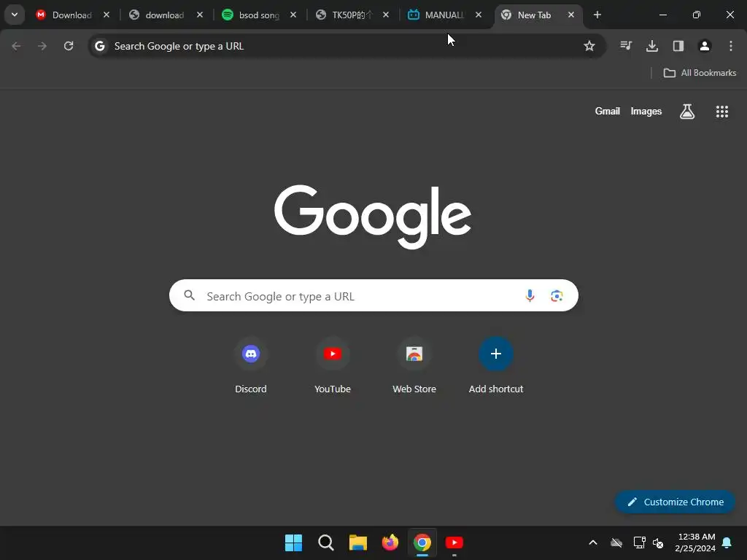Open the YouTube app on taskbar
Viewport: 747px width, 560px height.
click(454, 542)
